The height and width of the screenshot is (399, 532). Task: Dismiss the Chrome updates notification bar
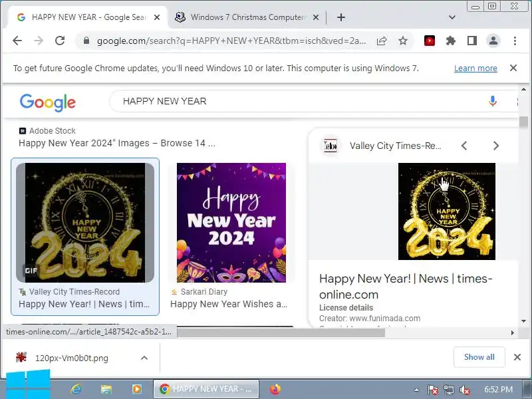point(513,68)
